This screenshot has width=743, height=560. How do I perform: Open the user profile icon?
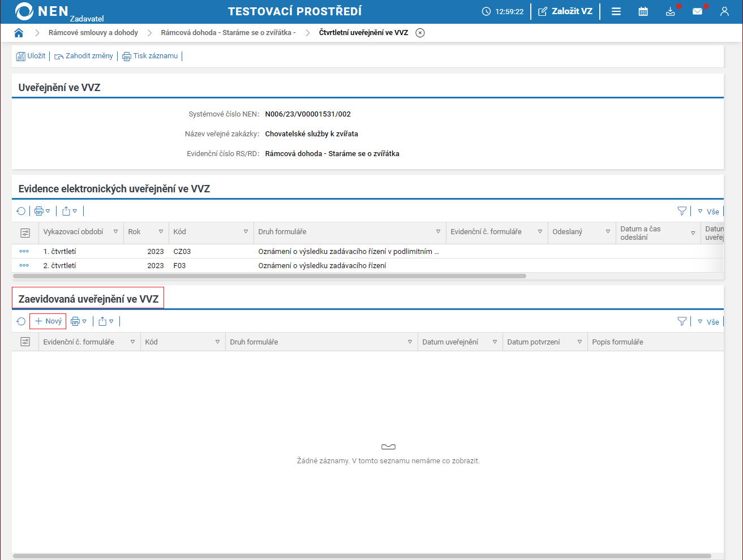[724, 11]
